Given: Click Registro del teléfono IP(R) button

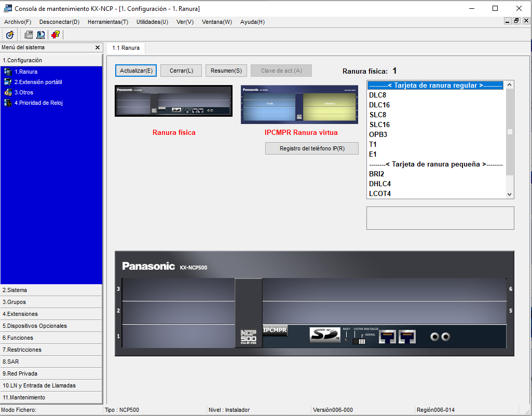Looking at the screenshot, I should (312, 148).
